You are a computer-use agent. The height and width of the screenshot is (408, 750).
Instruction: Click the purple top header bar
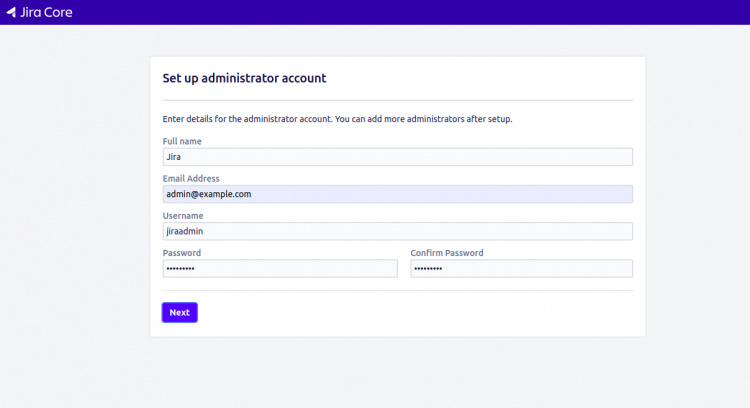tap(400, 12)
